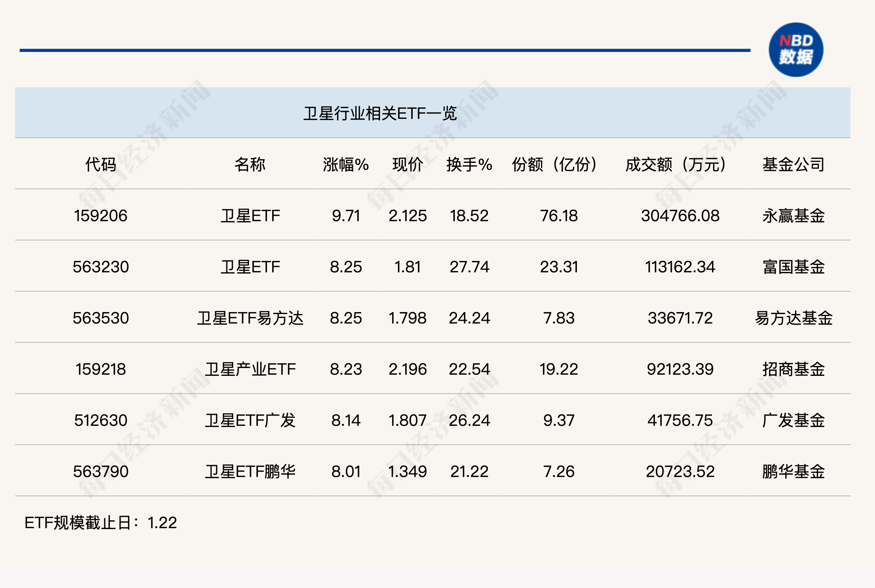Click 卫星ETF广发 name cell
This screenshot has width=875, height=588.
(x=250, y=420)
